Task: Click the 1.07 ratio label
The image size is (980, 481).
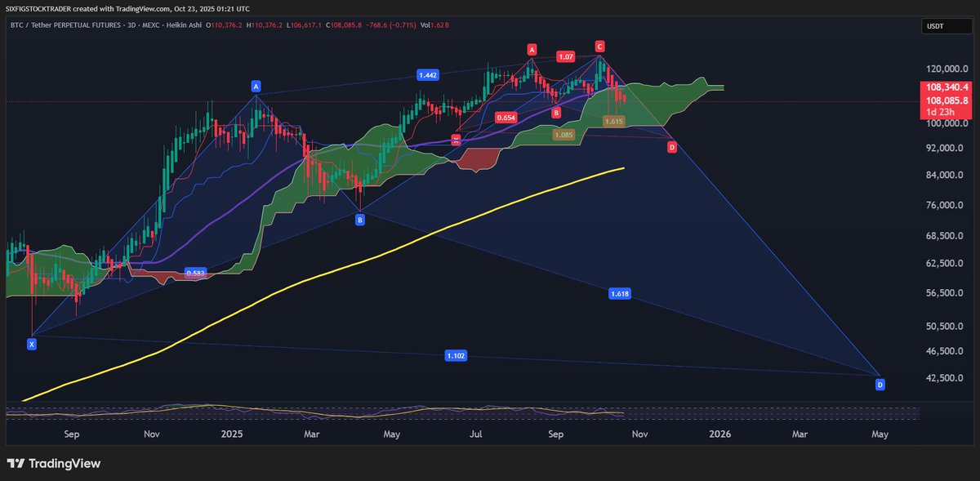Action: pos(565,56)
